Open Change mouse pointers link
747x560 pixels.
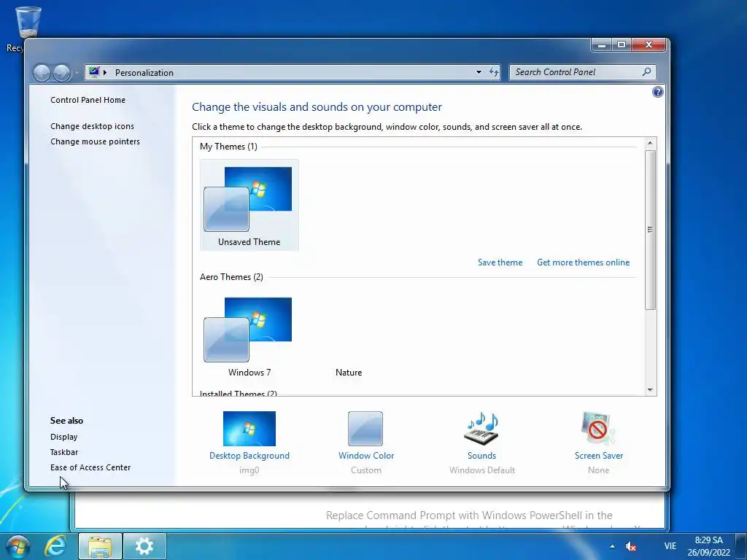coord(95,141)
